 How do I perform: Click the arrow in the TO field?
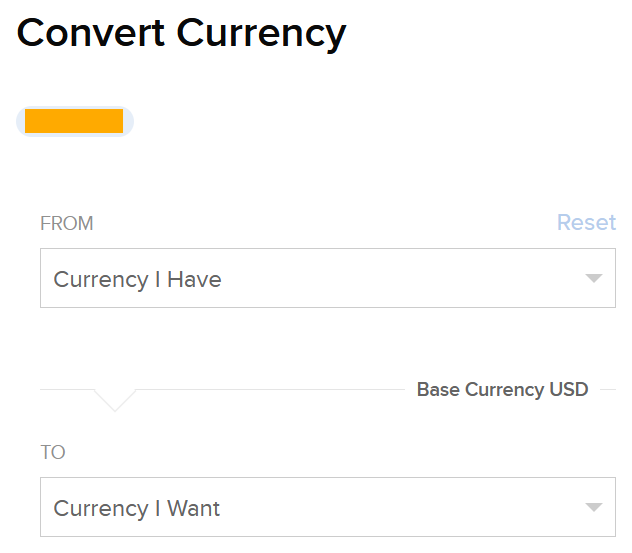pos(594,508)
